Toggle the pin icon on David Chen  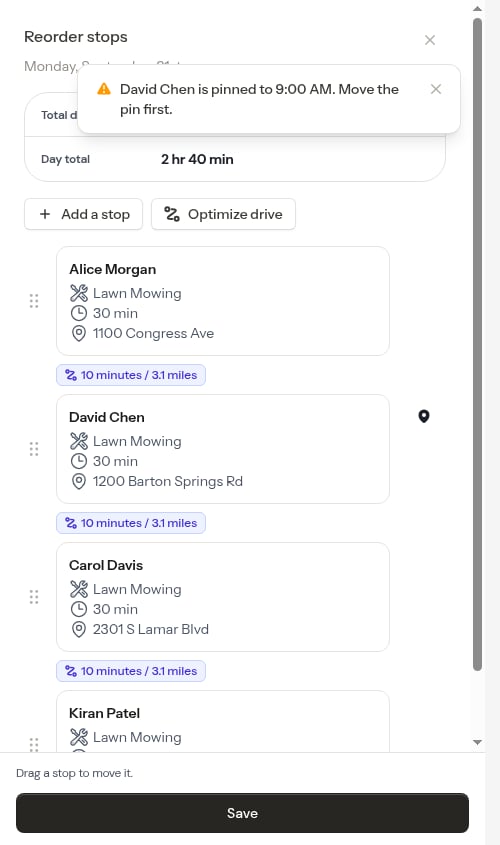click(x=424, y=417)
